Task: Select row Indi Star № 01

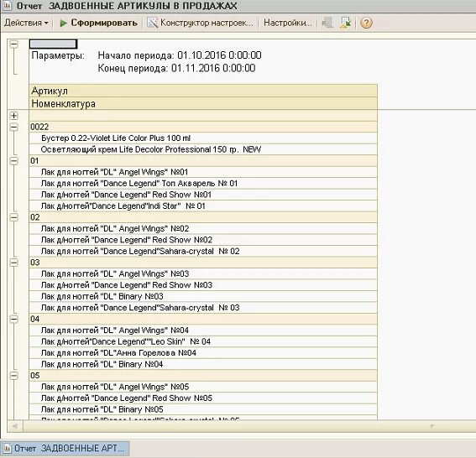Action: point(203,206)
